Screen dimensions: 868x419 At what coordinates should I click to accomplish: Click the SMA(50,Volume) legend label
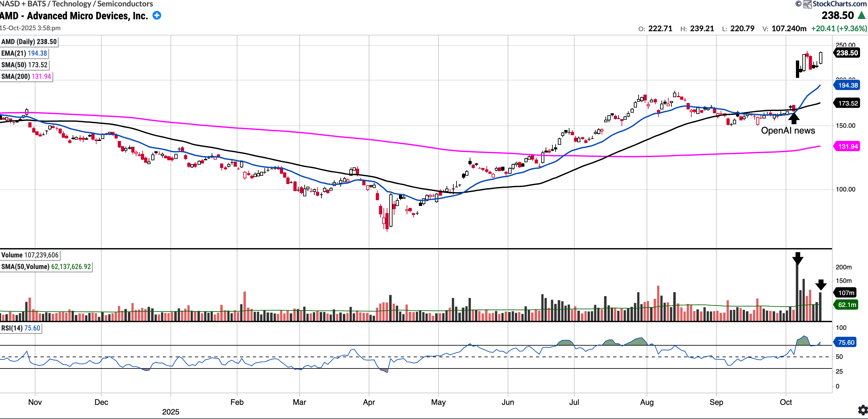(x=46, y=266)
